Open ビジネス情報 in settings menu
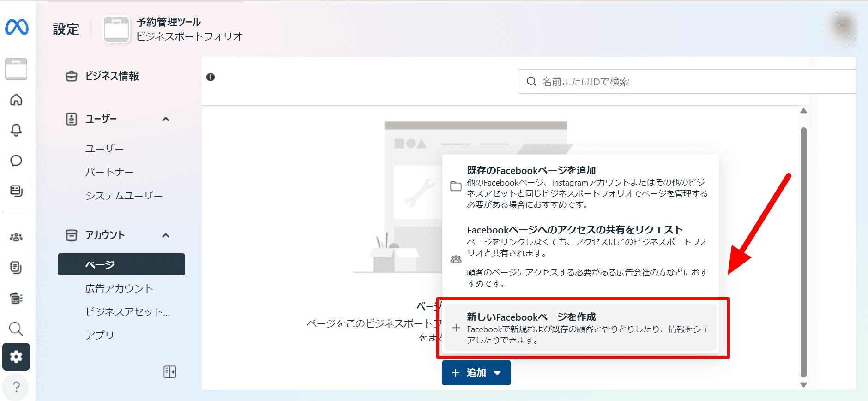The height and width of the screenshot is (401, 868). (x=112, y=76)
